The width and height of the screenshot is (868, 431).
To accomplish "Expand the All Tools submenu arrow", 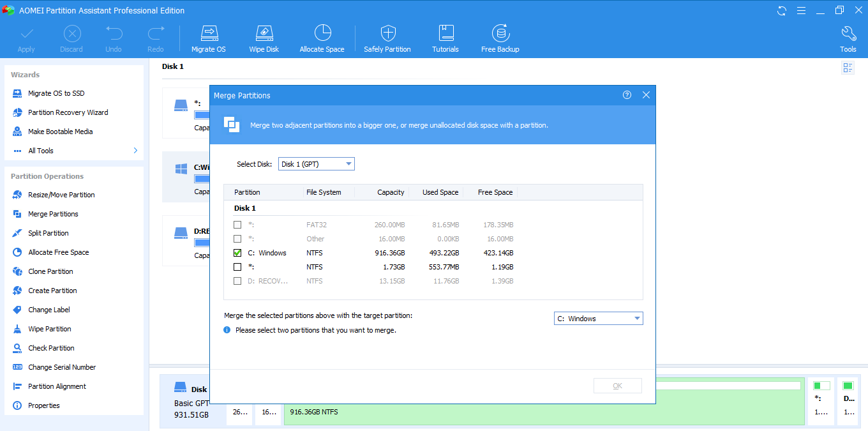I will pos(135,151).
